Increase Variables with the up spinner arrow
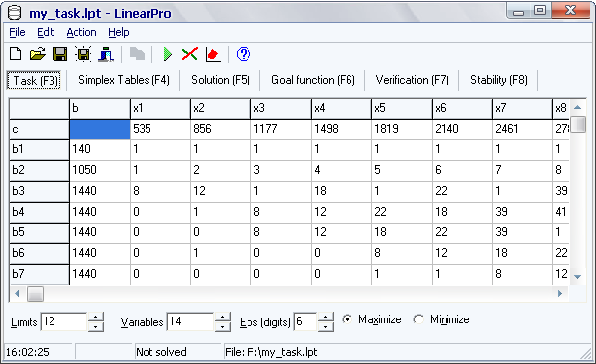596x364 pixels. click(223, 317)
